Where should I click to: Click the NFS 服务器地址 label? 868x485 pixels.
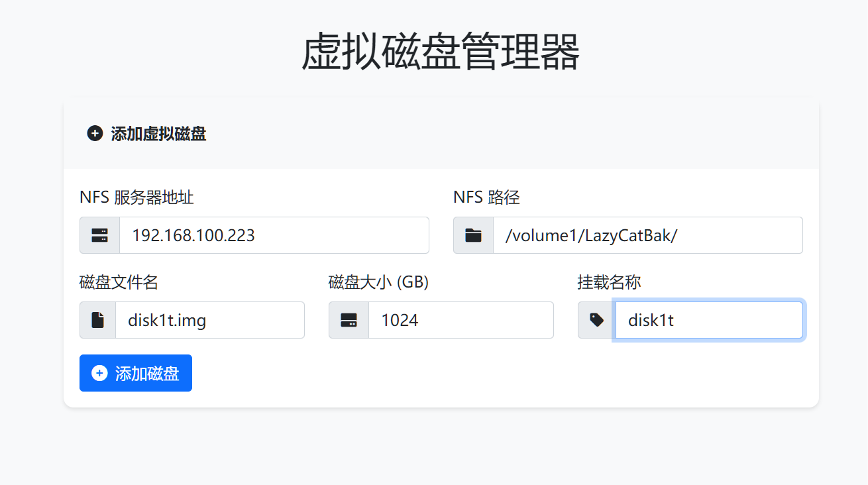tap(136, 197)
